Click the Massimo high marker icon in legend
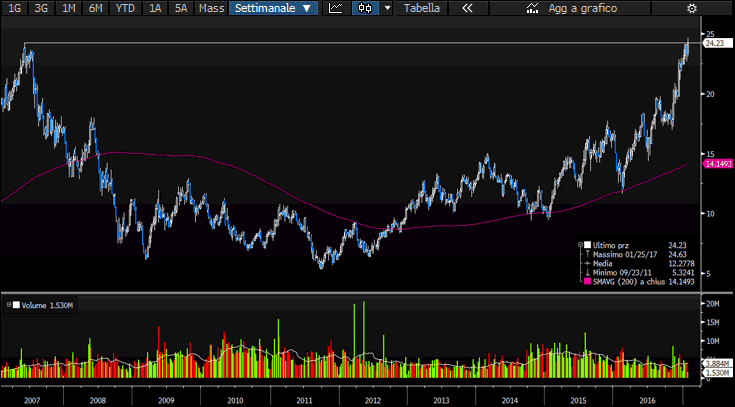The width and height of the screenshot is (735, 407). (x=585, y=254)
